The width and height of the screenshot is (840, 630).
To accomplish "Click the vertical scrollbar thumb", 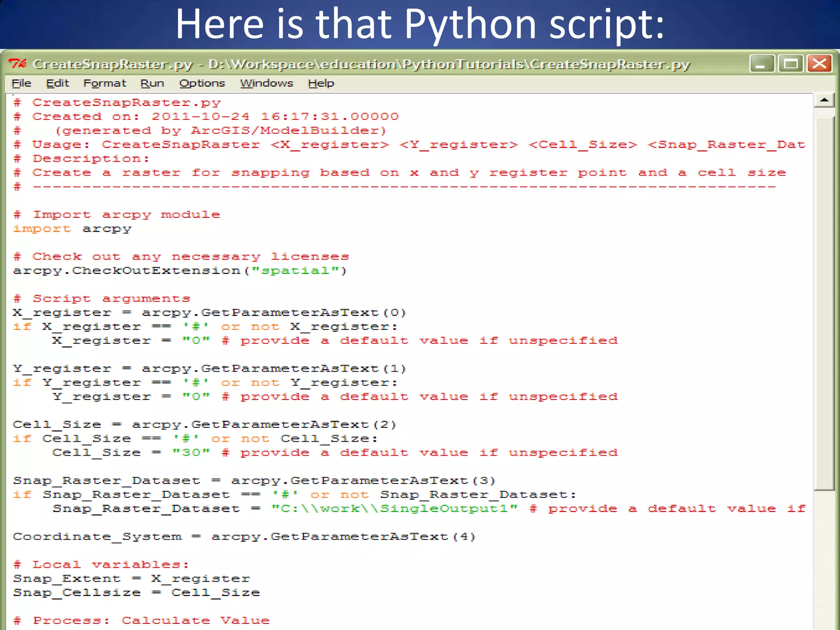I will point(824,304).
